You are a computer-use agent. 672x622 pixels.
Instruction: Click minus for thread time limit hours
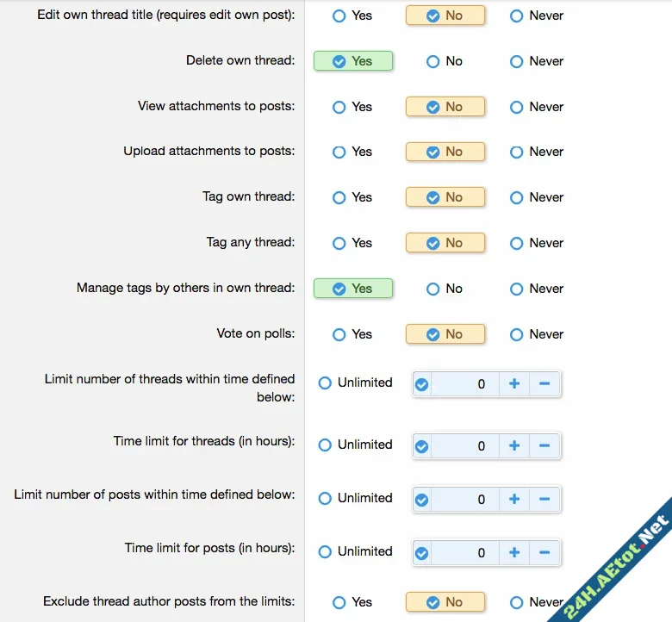pos(544,446)
